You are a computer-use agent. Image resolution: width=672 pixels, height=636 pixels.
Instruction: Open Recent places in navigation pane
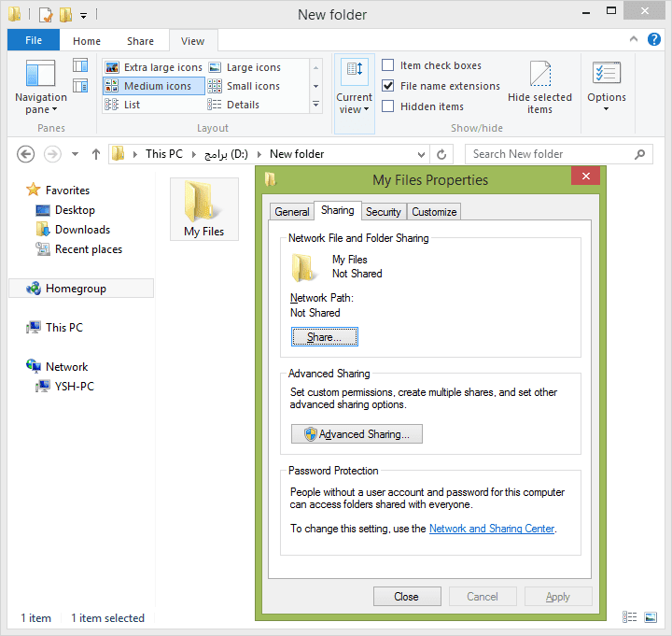(79, 249)
